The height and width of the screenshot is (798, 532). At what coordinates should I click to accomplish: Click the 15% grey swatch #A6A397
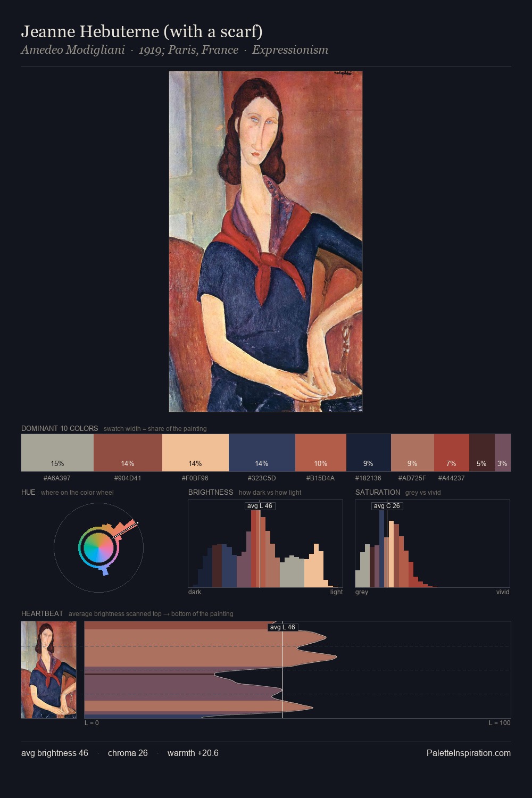pos(57,453)
